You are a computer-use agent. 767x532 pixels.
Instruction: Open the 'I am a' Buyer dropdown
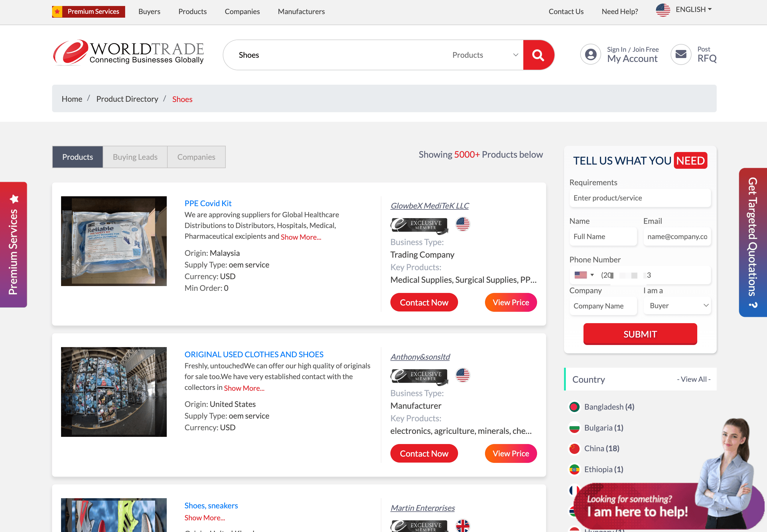coord(677,306)
